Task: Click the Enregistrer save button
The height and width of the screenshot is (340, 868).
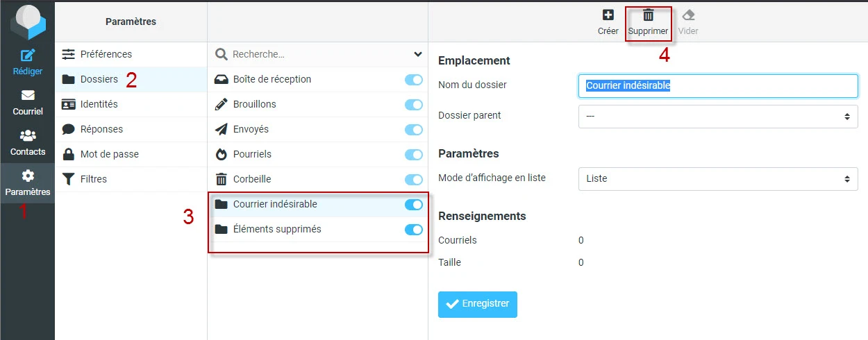Action: (x=478, y=304)
